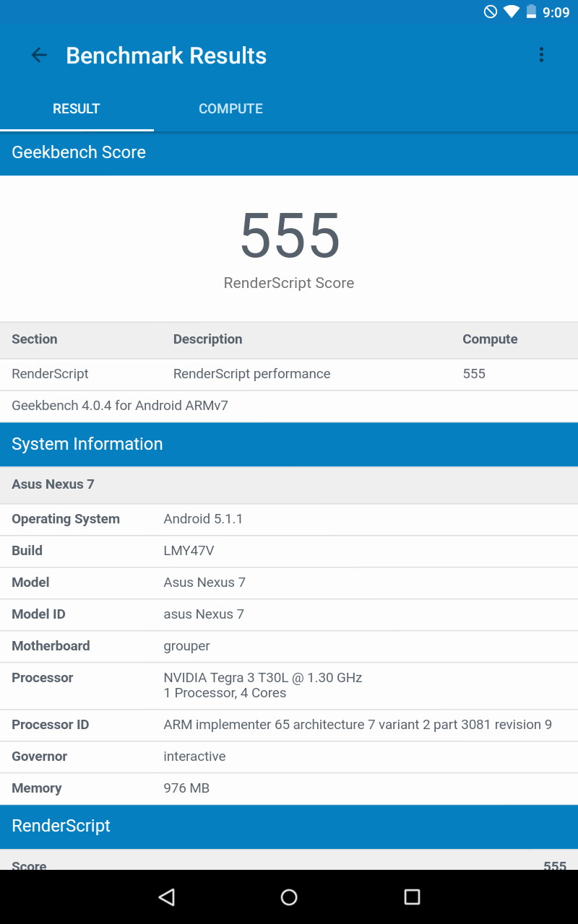Tap the large 555 score number
This screenshot has width=578, height=924.
(x=290, y=236)
